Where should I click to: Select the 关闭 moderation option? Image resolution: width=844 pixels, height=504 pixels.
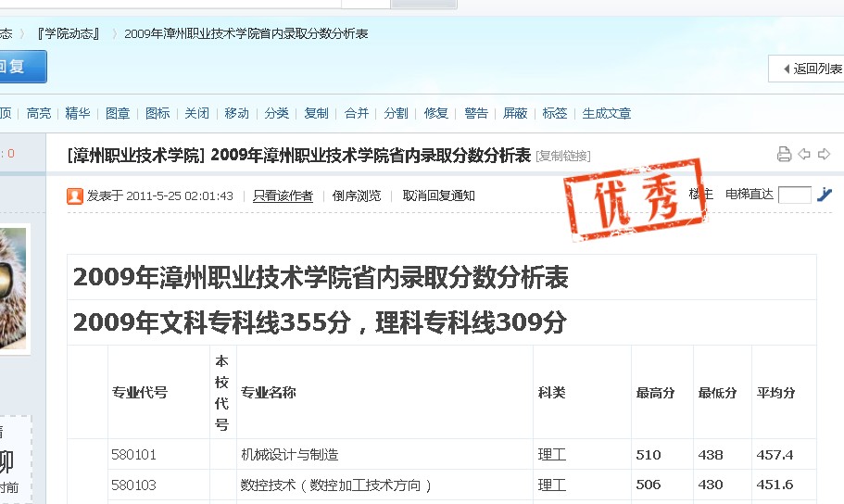click(197, 113)
